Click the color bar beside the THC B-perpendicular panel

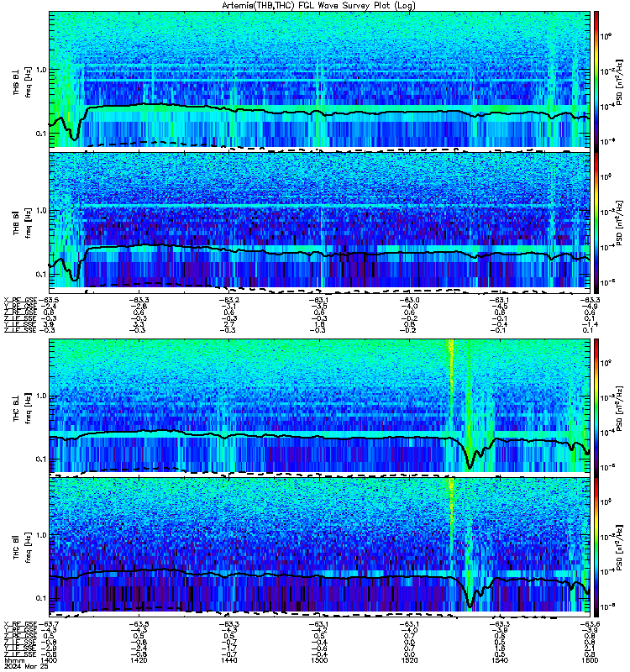click(x=596, y=407)
